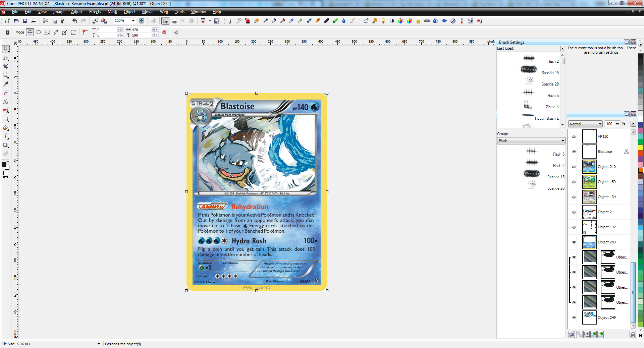Viewport: 644px width, 348px height.
Task: Select the Rectangle shape tool
Action: pos(6,119)
